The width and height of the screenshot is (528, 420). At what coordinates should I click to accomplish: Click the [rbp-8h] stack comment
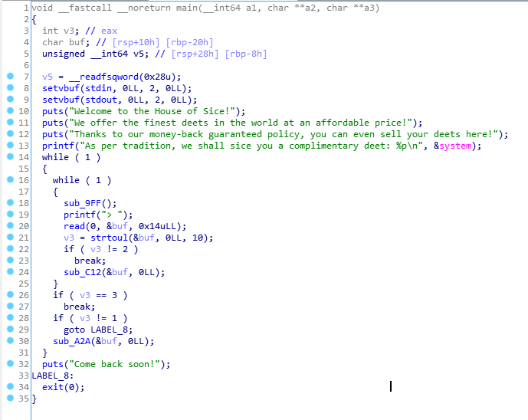[x=246, y=54]
